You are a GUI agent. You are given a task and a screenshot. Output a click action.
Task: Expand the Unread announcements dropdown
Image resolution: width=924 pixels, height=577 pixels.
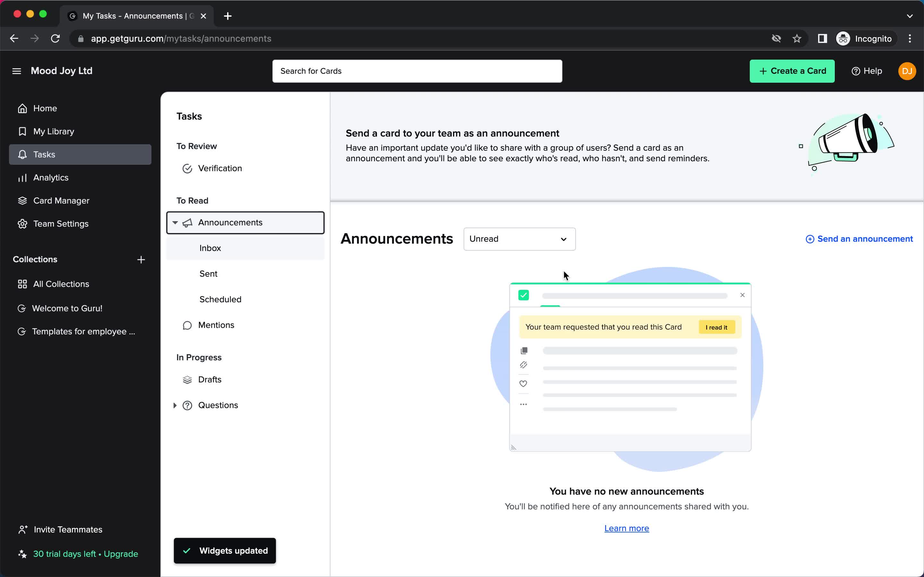point(518,238)
